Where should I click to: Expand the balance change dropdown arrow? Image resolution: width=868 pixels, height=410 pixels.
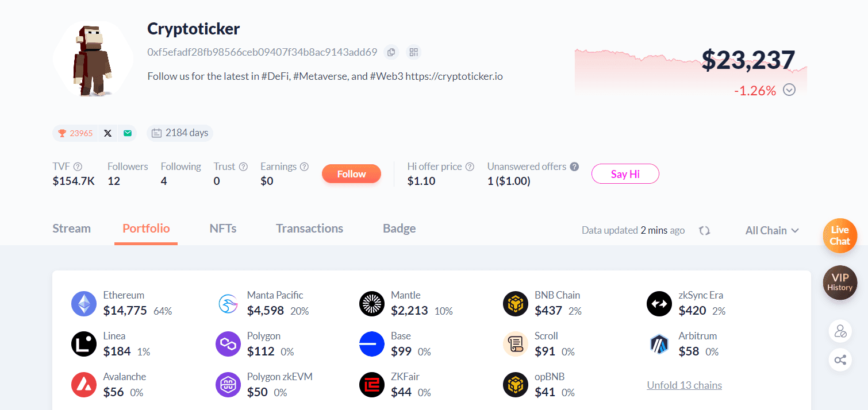789,90
